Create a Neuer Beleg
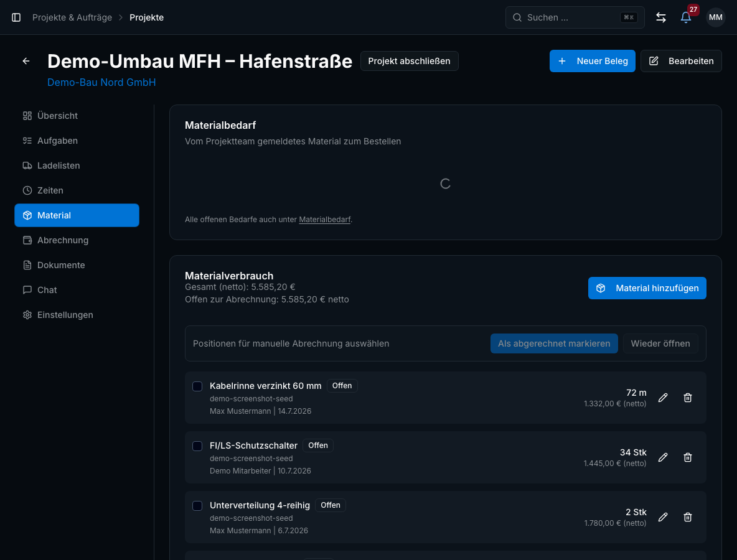The image size is (737, 560). [592, 61]
